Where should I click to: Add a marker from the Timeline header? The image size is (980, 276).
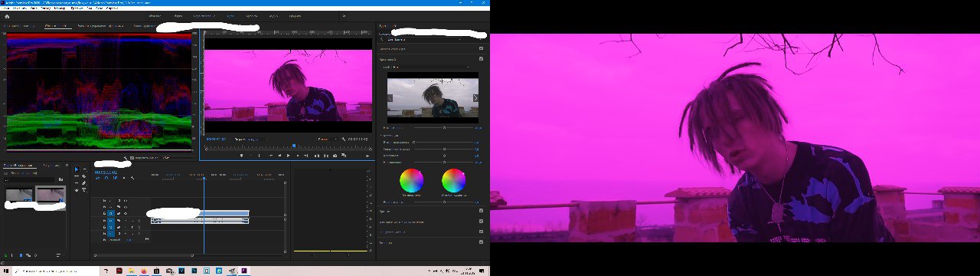tap(124, 178)
